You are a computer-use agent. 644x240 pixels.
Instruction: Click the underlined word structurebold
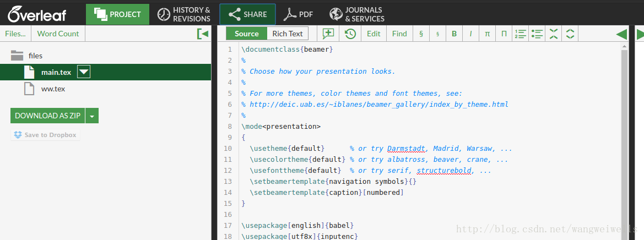(444, 171)
